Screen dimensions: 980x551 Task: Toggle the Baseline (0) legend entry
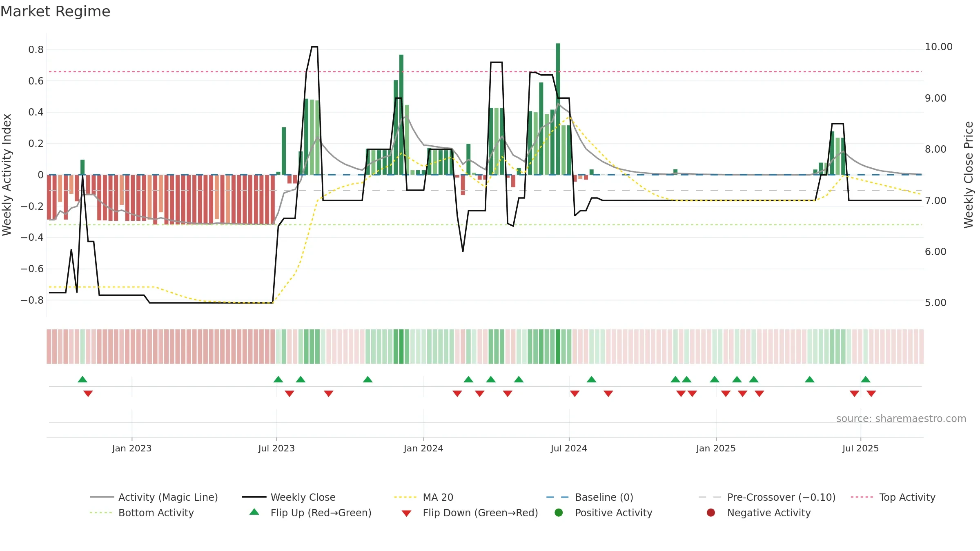[590, 497]
